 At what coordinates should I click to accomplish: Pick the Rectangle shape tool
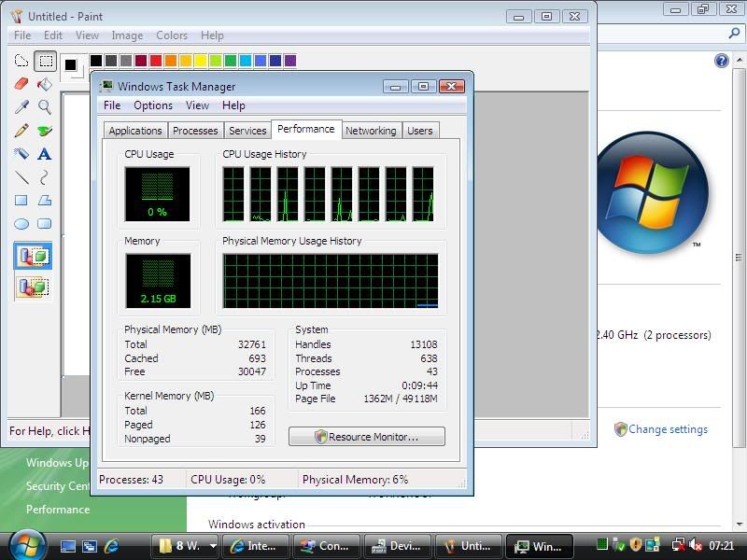coord(21,201)
